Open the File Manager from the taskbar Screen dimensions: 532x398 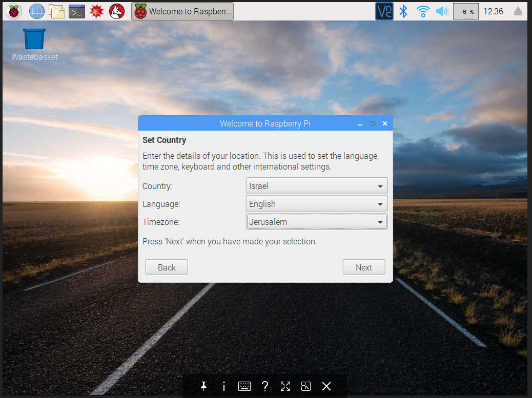56,11
